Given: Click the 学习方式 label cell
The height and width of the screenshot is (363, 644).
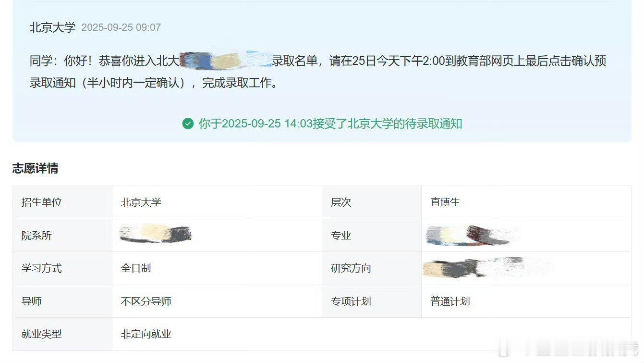Looking at the screenshot, I should click(62, 268).
